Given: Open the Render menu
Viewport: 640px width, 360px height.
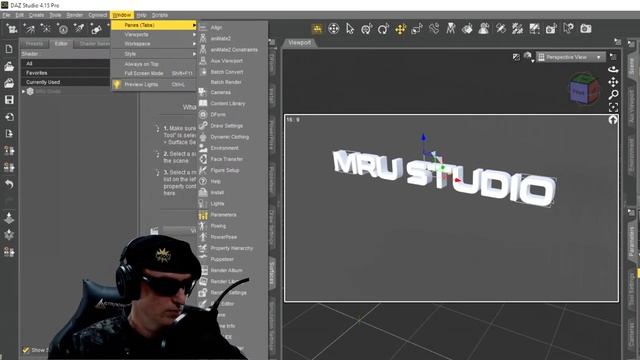Looking at the screenshot, I should coord(75,15).
